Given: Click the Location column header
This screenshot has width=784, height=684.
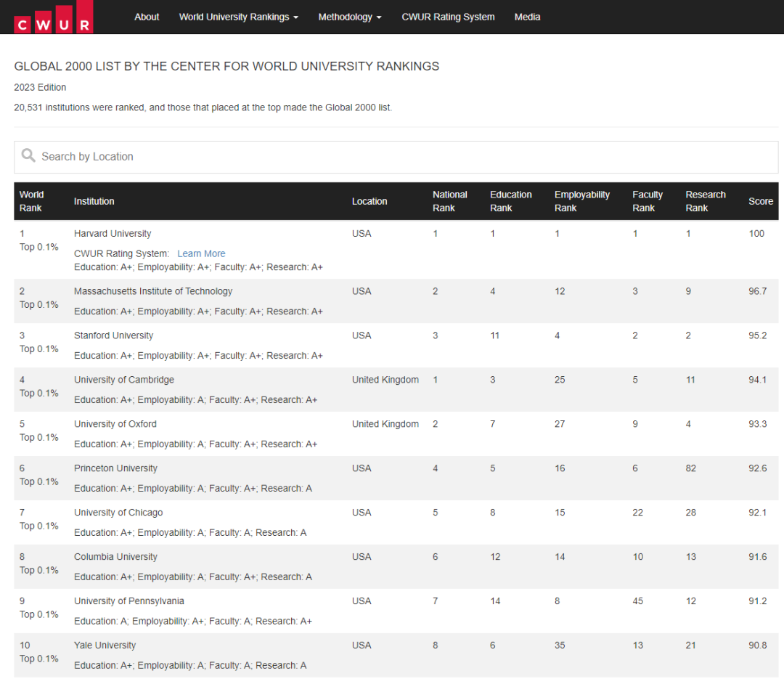Looking at the screenshot, I should pyautogui.click(x=369, y=201).
